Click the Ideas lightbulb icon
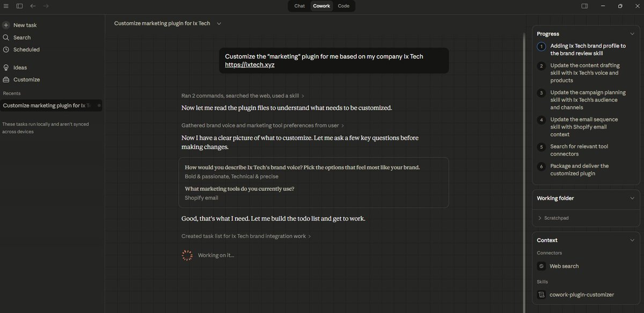644x313 pixels. click(6, 68)
